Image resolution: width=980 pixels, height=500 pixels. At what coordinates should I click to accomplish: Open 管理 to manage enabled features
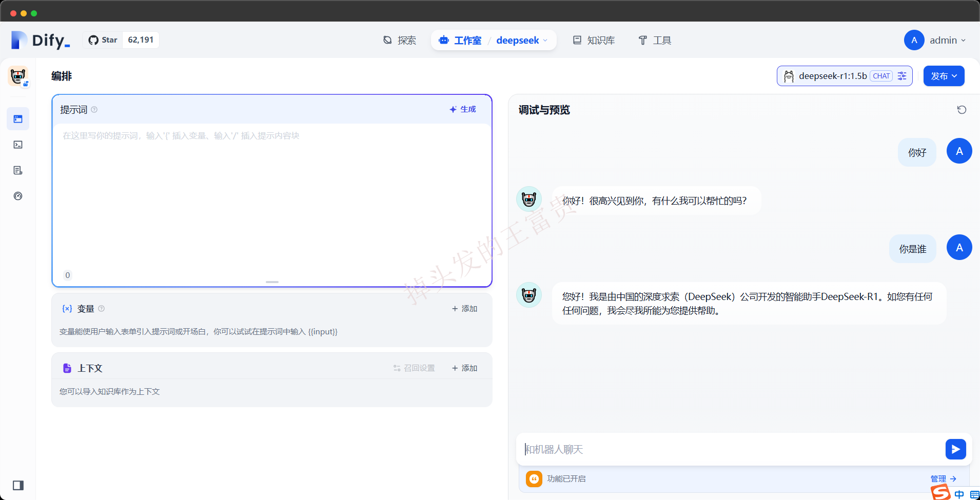click(x=943, y=478)
